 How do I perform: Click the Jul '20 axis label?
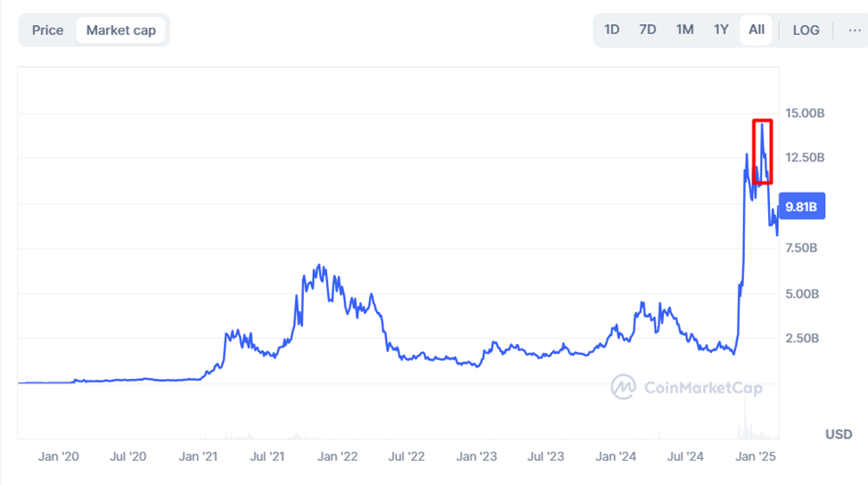pos(127,456)
